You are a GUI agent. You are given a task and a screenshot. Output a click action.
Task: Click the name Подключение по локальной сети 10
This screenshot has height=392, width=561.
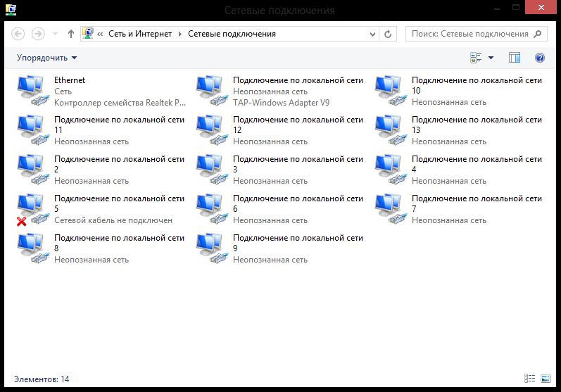477,85
